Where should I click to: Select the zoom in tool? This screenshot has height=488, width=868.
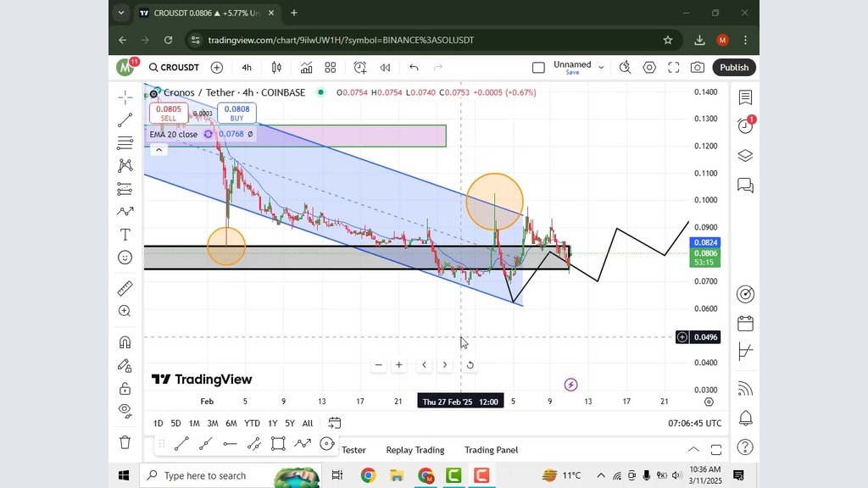tap(125, 311)
